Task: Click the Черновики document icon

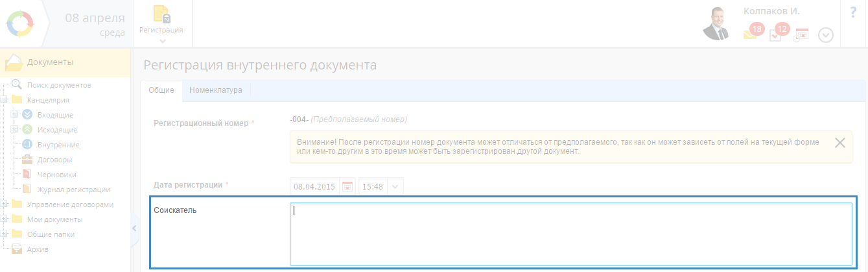Action: tap(27, 174)
